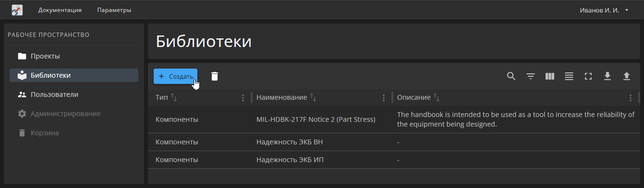Sort by Наименование column arrows
Screen dimensions: 644x188
[313, 98]
